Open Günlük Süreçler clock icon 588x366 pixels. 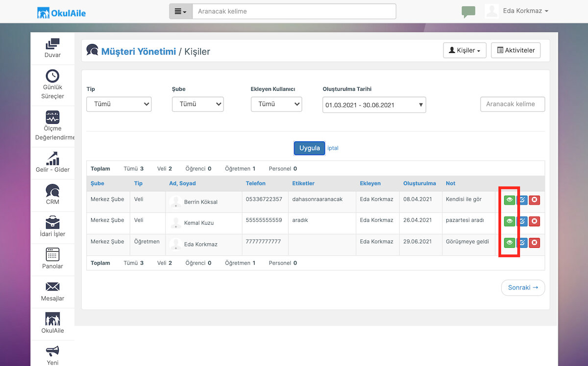tap(52, 76)
